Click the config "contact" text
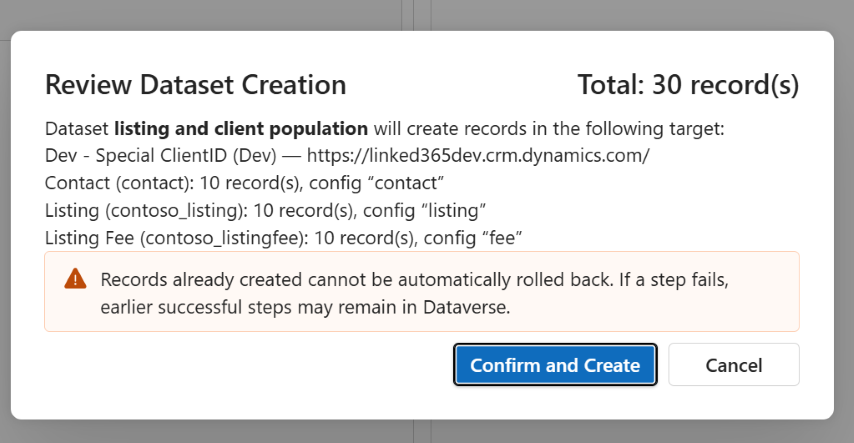The height and width of the screenshot is (443, 854). tap(376, 183)
